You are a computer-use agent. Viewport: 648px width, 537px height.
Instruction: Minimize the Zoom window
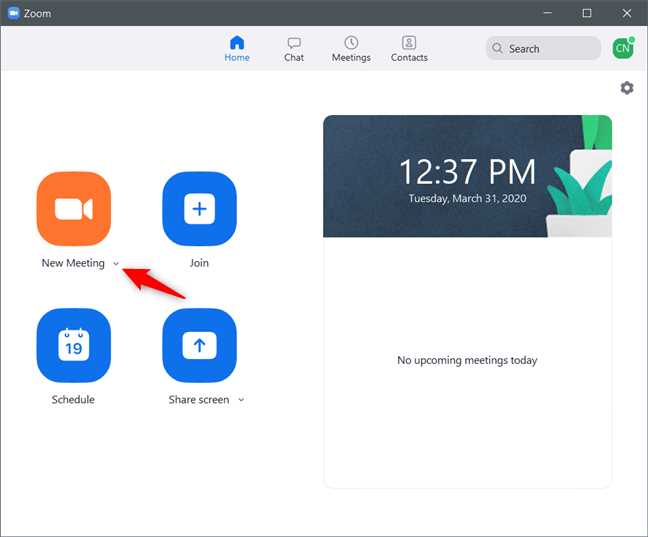point(548,13)
